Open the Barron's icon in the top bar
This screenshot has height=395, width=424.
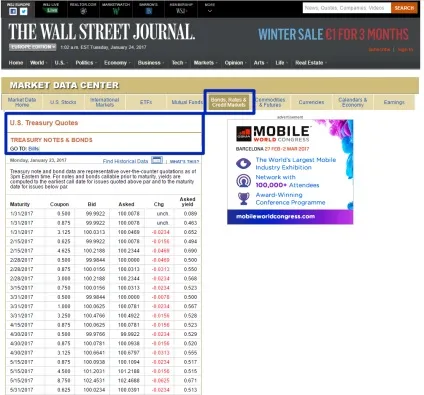[149, 11]
